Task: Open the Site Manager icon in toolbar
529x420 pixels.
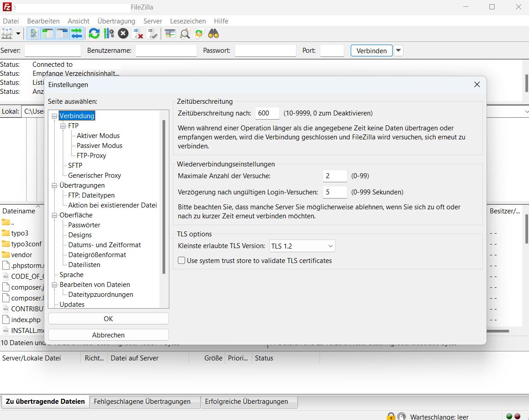Action: 7,34
